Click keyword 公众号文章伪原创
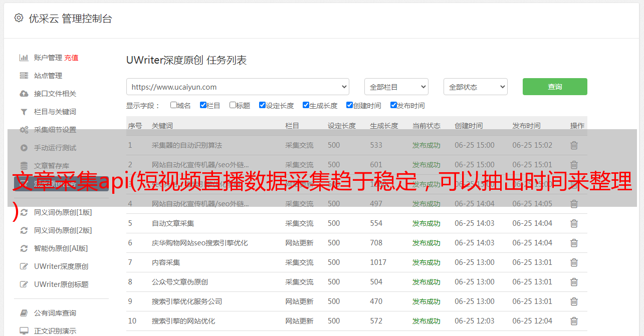 point(180,282)
